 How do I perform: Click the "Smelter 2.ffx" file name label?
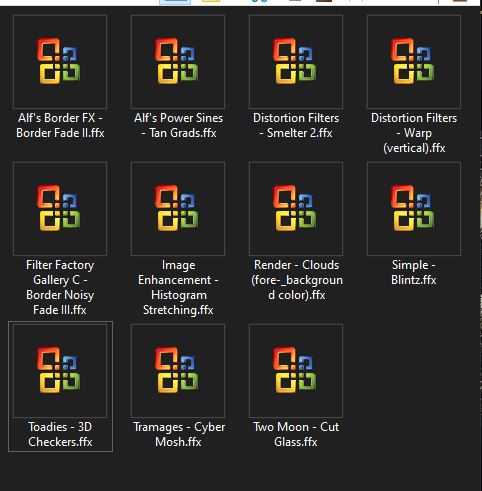point(299,133)
